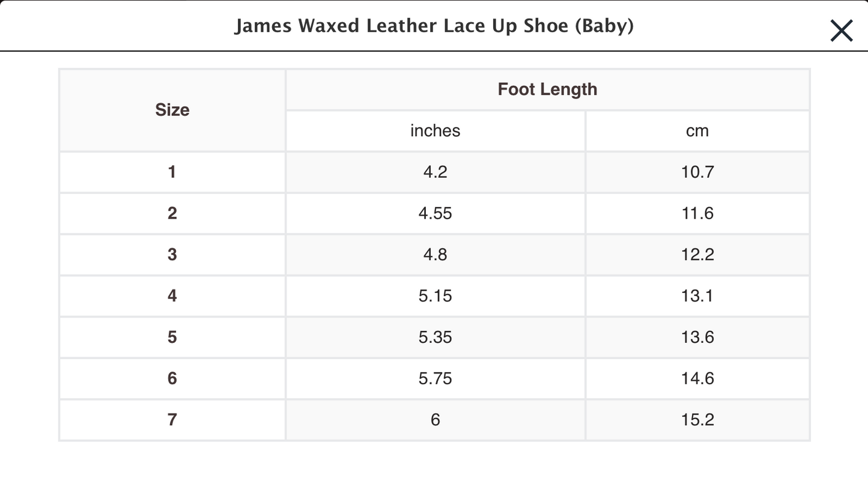Click the cm column subheader
868x502 pixels.
point(697,131)
